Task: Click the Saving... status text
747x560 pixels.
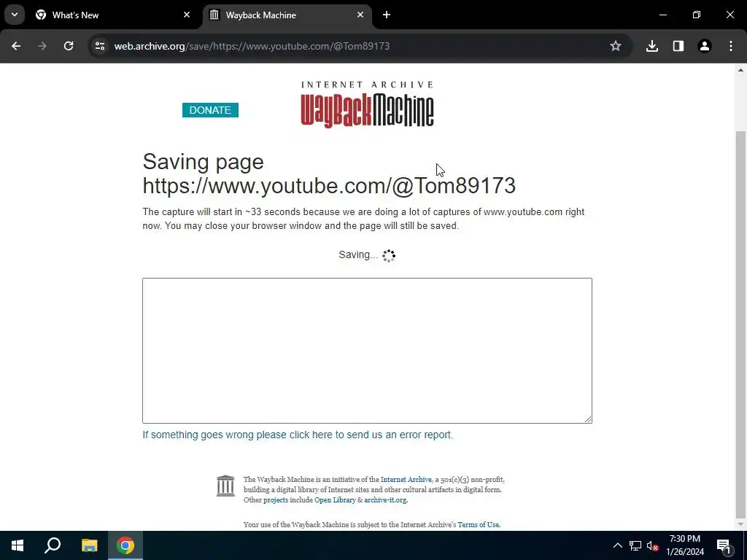Action: coord(358,254)
